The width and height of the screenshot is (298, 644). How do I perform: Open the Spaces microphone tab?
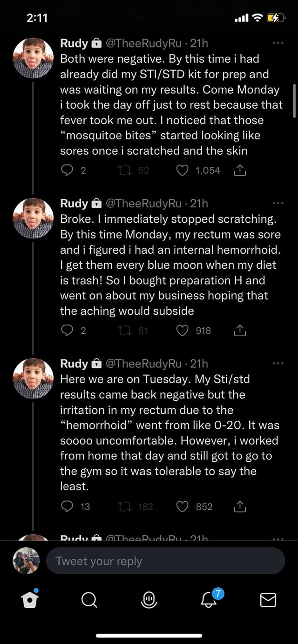[x=149, y=600]
